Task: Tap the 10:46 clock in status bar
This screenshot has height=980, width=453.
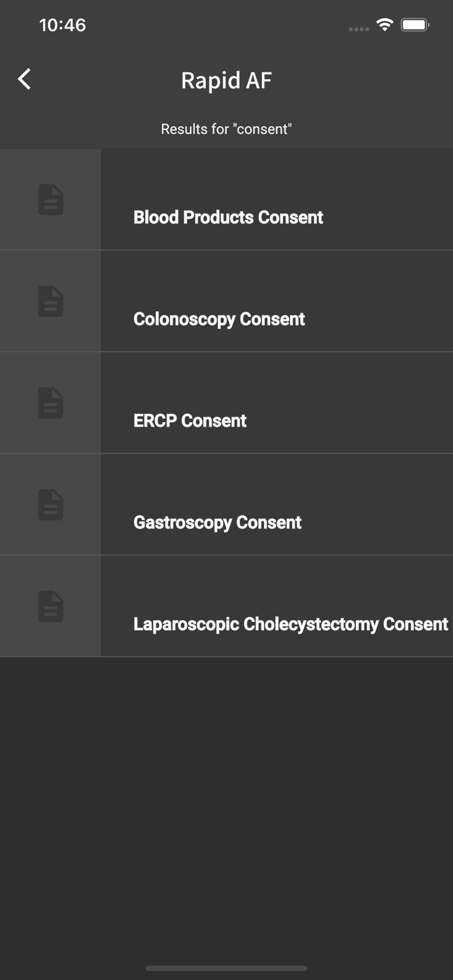Action: point(63,25)
